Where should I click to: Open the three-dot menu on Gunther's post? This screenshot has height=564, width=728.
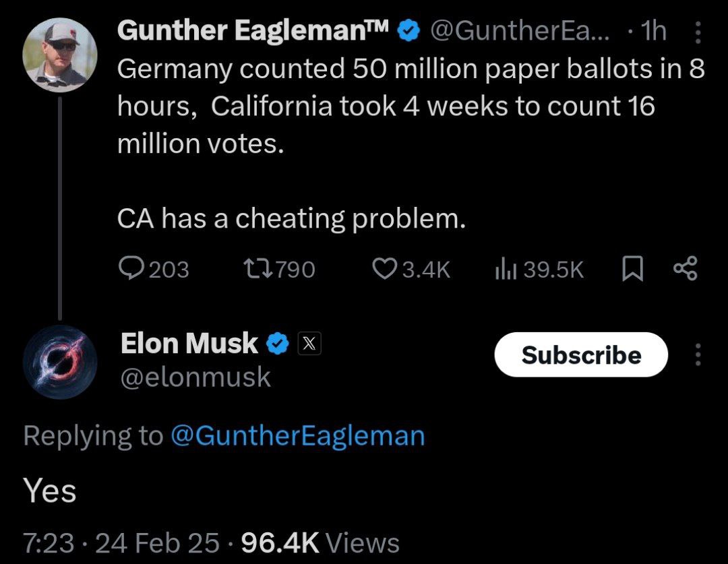tap(698, 32)
